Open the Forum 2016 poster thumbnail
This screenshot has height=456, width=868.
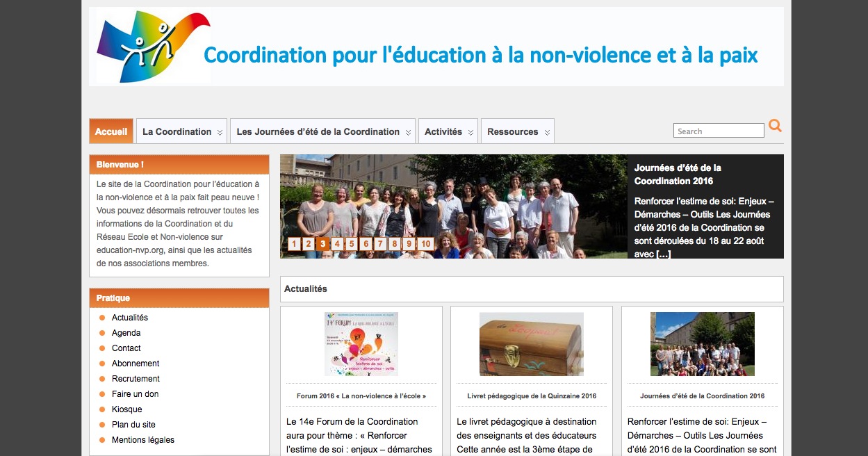(361, 344)
